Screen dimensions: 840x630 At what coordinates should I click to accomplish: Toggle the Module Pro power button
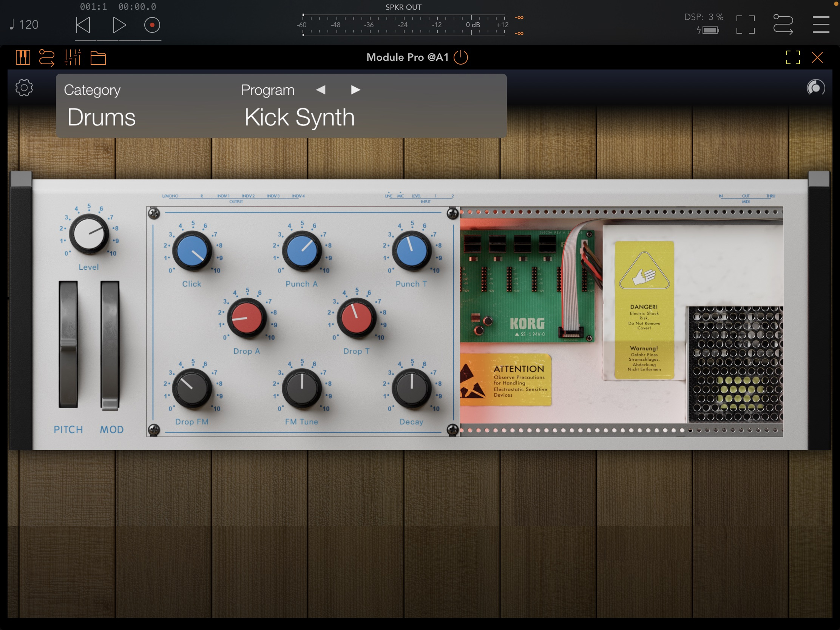click(461, 57)
